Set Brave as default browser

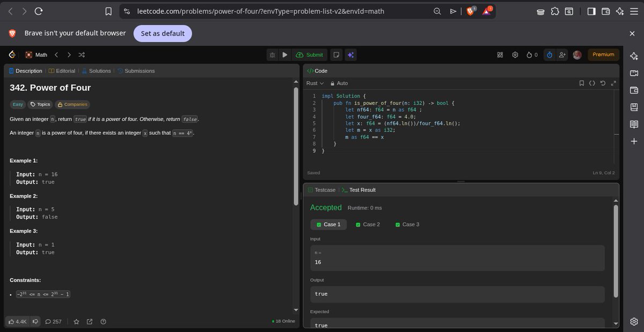coord(163,33)
